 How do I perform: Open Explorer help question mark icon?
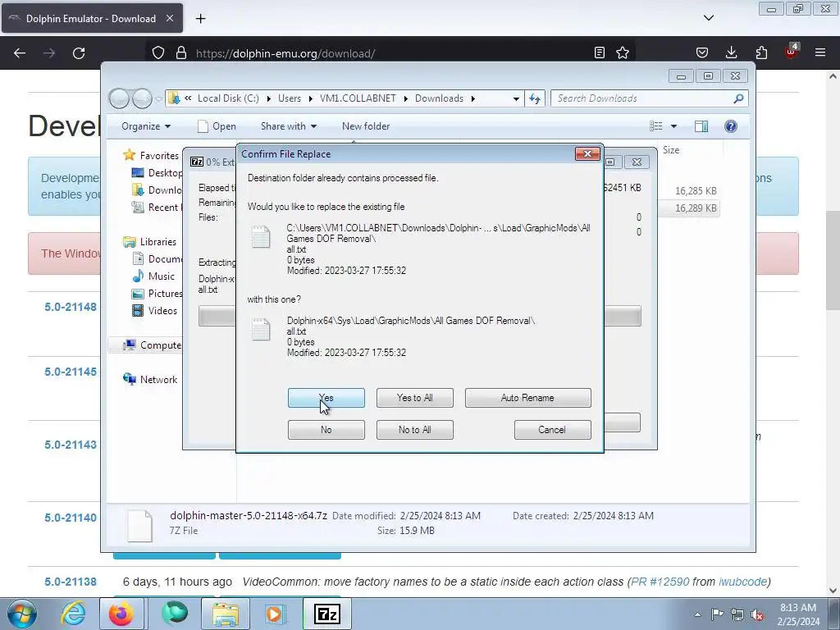click(x=731, y=126)
